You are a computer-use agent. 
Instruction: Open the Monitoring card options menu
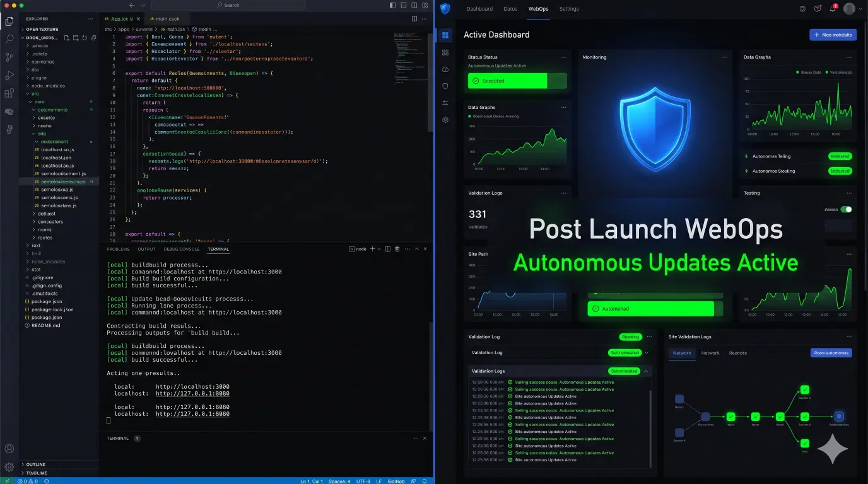tap(725, 57)
